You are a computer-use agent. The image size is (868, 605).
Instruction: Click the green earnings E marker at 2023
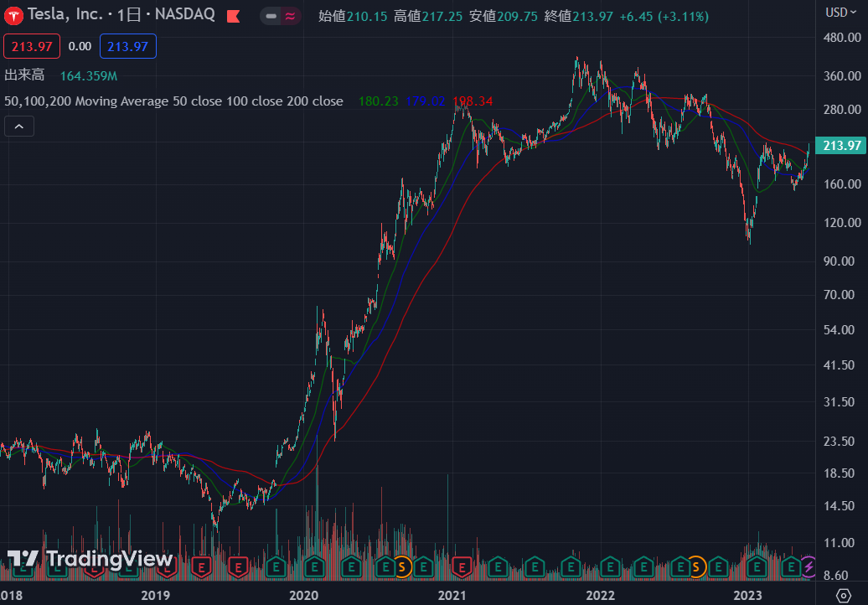point(757,566)
